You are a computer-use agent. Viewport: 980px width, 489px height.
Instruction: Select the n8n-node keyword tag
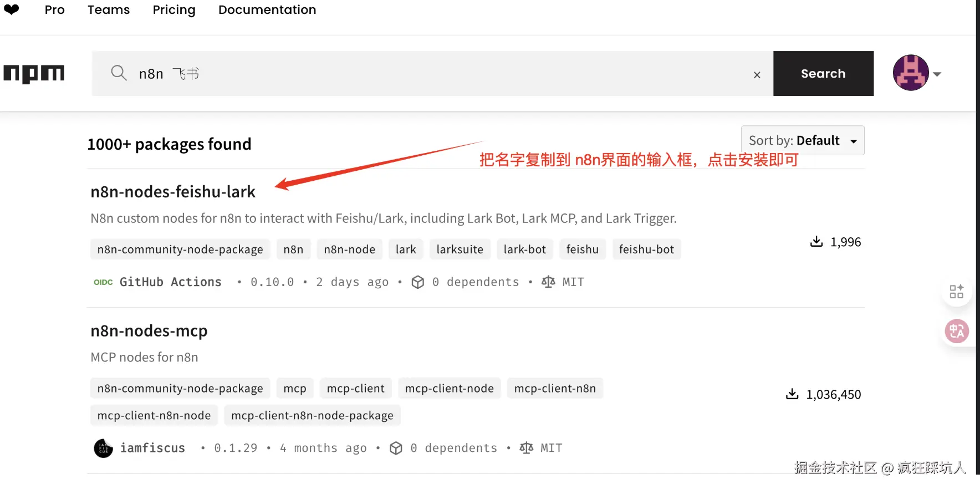coord(350,249)
